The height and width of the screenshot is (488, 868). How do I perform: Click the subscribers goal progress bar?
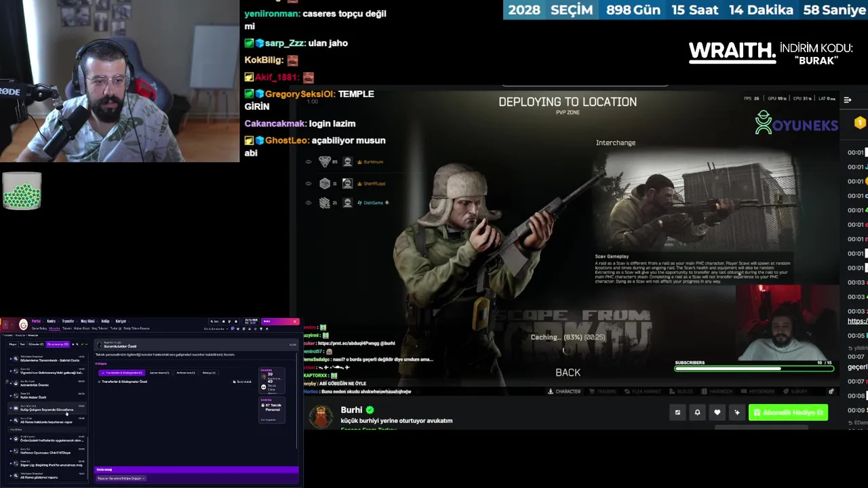pyautogui.click(x=753, y=369)
